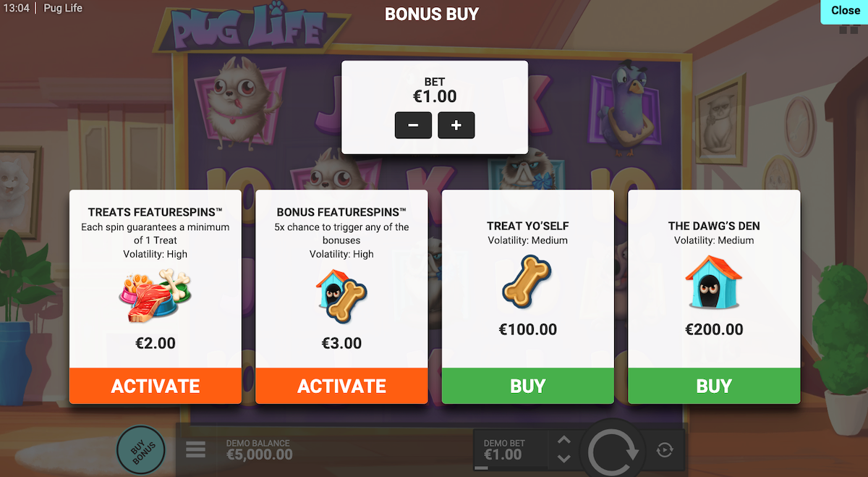
Task: Close the Bonus Buy panel
Action: pyautogui.click(x=845, y=11)
